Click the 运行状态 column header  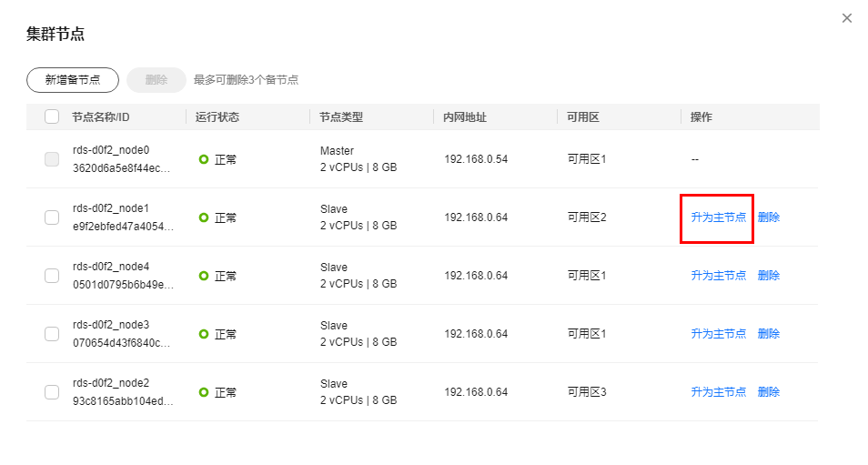[217, 117]
